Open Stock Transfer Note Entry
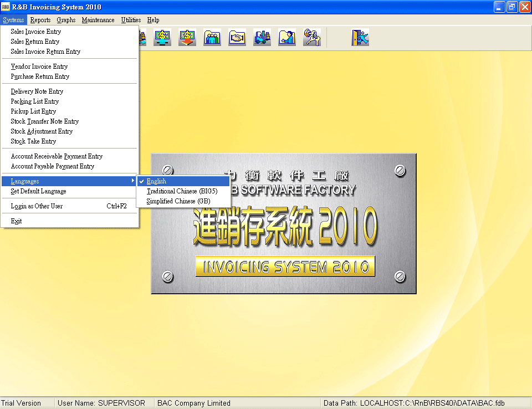The height and width of the screenshot is (409, 532). point(70,121)
